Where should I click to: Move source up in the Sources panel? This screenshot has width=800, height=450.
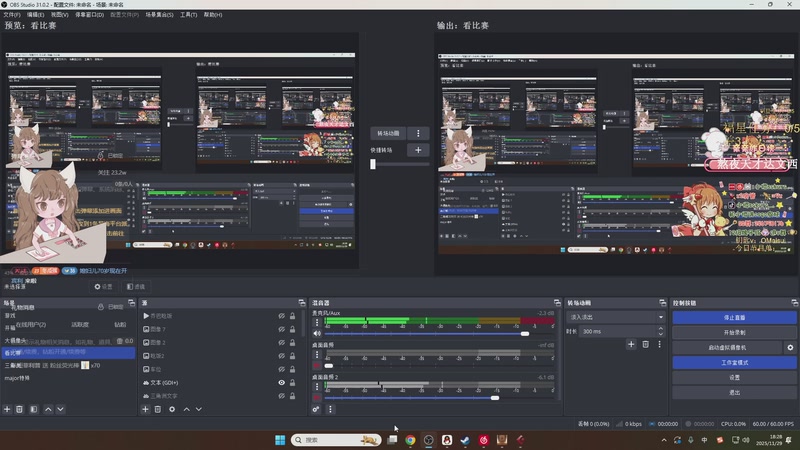(x=187, y=409)
